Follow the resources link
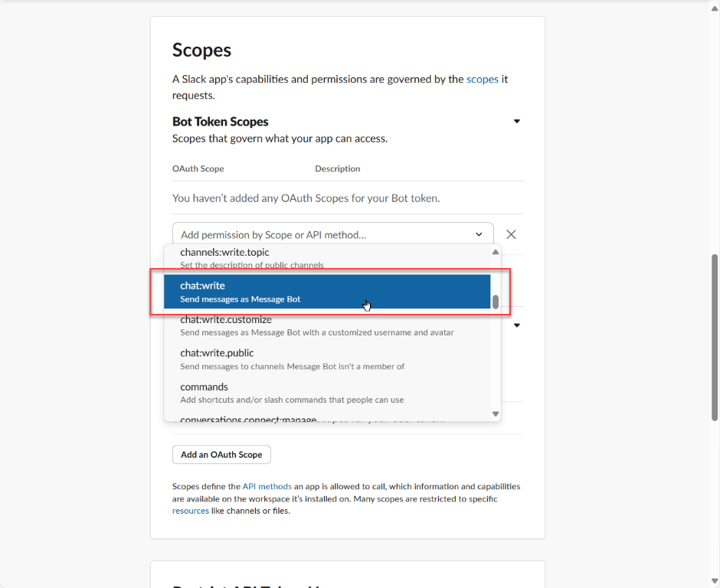Screen dimensions: 720x588 coord(191,511)
